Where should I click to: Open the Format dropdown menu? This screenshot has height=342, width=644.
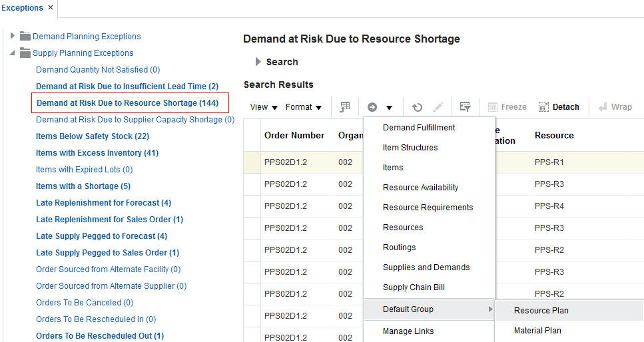(x=303, y=107)
